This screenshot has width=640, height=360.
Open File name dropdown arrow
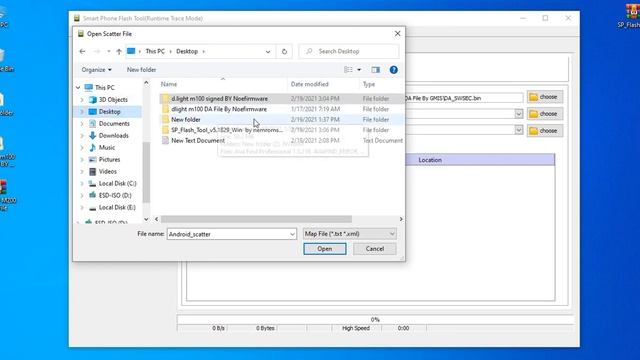click(x=292, y=234)
